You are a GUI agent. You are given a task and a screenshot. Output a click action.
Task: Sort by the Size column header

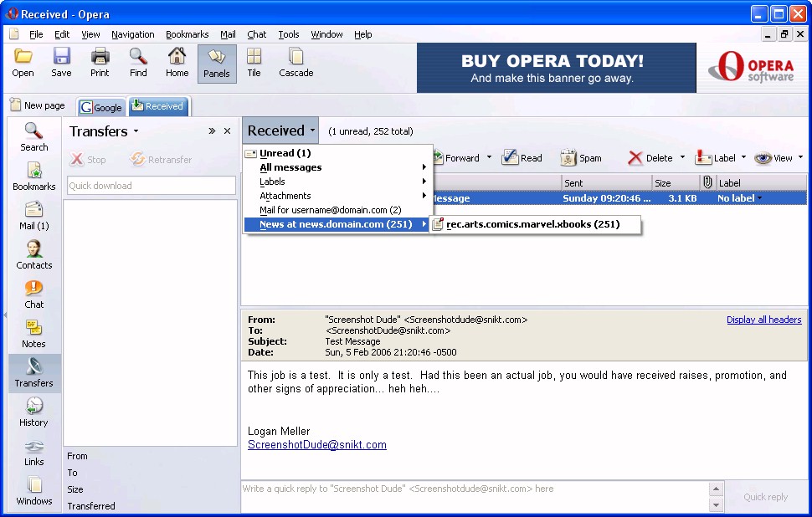click(x=676, y=182)
